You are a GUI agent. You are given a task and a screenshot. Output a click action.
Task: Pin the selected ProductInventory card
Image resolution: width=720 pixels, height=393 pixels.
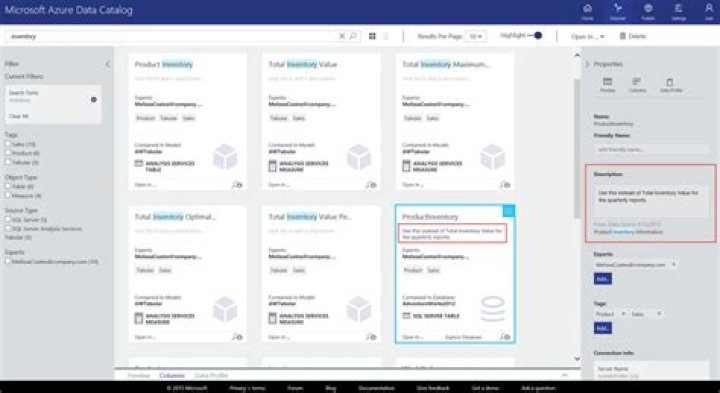[505, 337]
